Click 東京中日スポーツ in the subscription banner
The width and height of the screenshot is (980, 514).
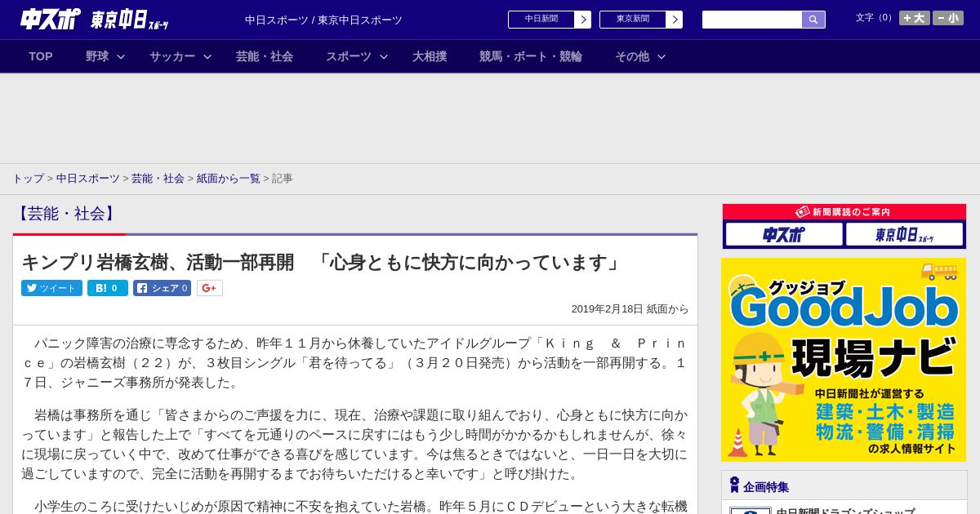click(x=905, y=234)
